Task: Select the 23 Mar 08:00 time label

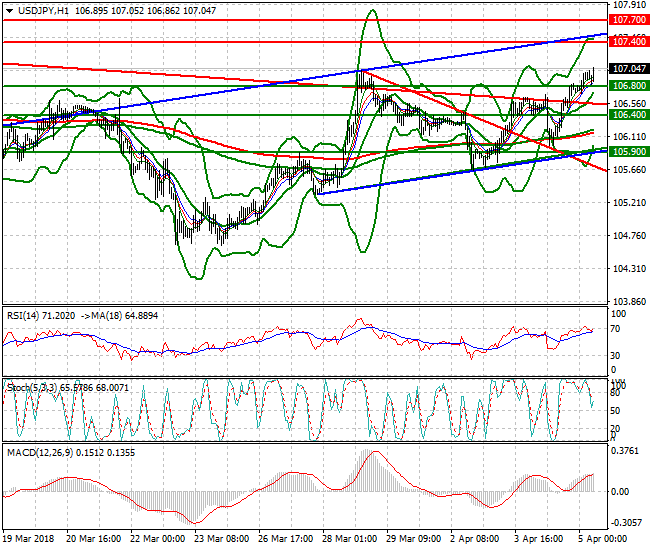Action: (221, 539)
